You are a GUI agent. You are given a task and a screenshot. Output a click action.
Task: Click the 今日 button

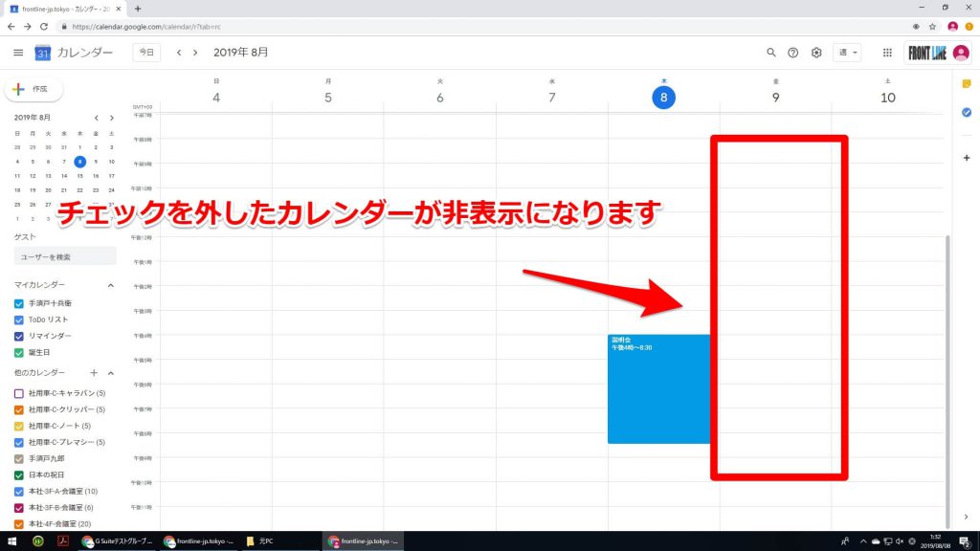146,53
